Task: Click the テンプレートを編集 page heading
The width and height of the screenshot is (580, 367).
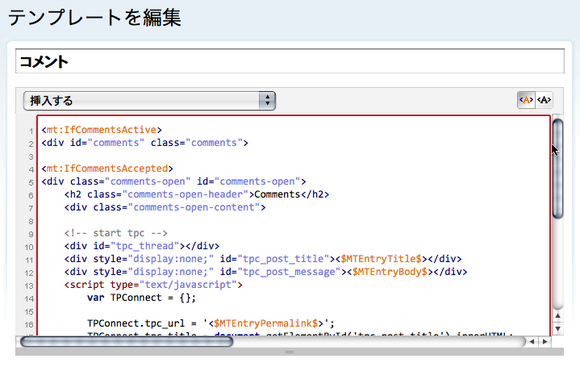Action: click(x=95, y=18)
